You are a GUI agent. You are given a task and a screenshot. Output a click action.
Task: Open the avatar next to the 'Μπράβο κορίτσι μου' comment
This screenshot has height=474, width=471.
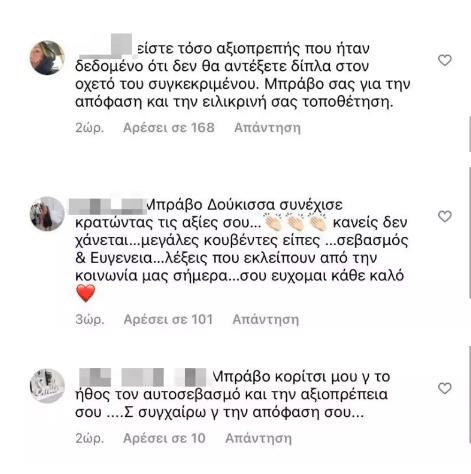click(47, 386)
